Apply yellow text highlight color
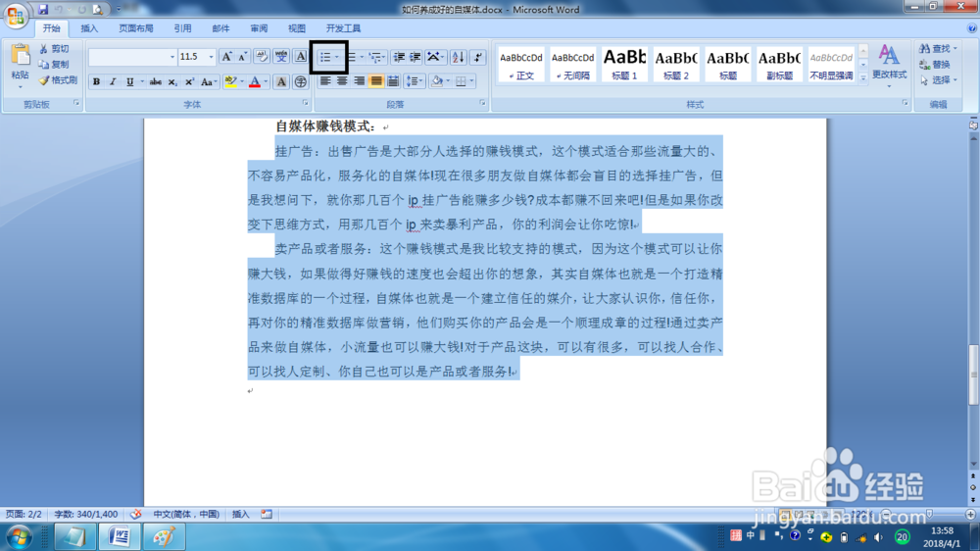The height and width of the screenshot is (551, 980). pos(230,82)
